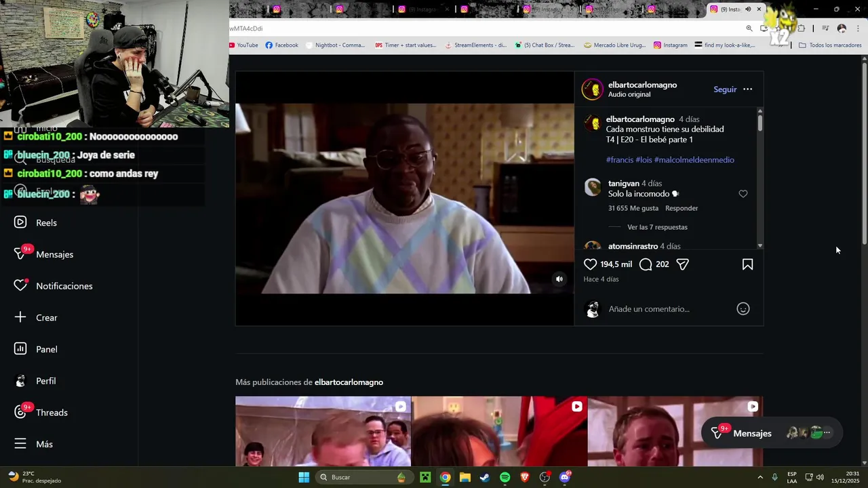The height and width of the screenshot is (488, 868).
Task: Show hidden icons in system tray
Action: tap(759, 477)
